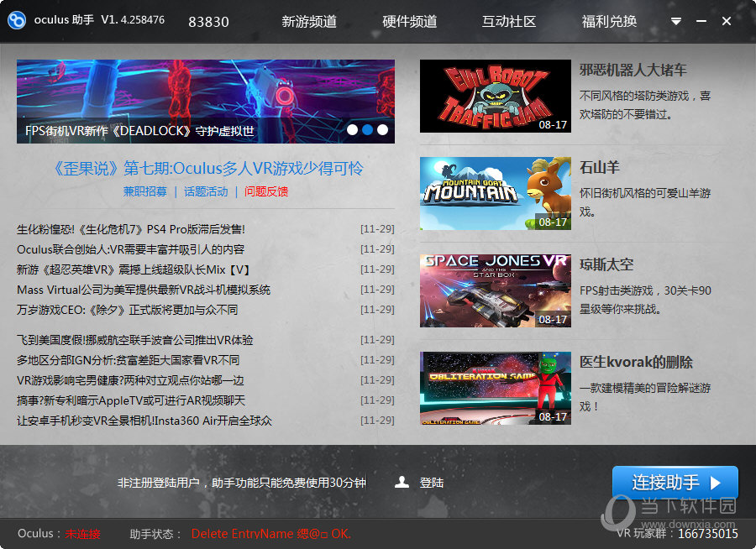Viewport: 756px width, 549px height.
Task: Click the 30分钟 free usage notice text
Action: coord(242,483)
